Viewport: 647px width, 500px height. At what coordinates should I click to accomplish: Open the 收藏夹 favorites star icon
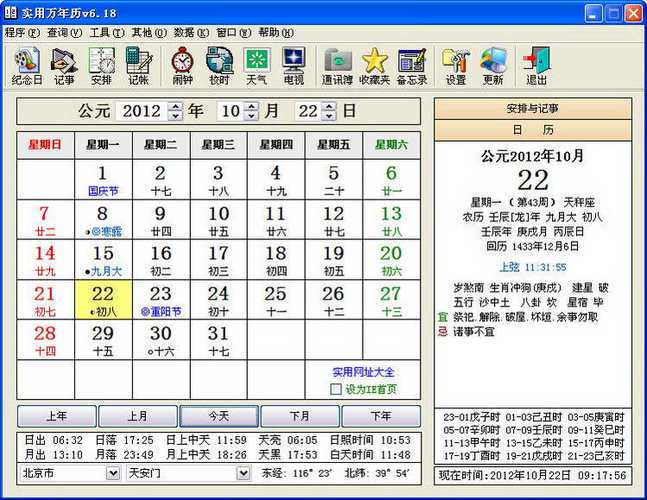click(x=375, y=65)
